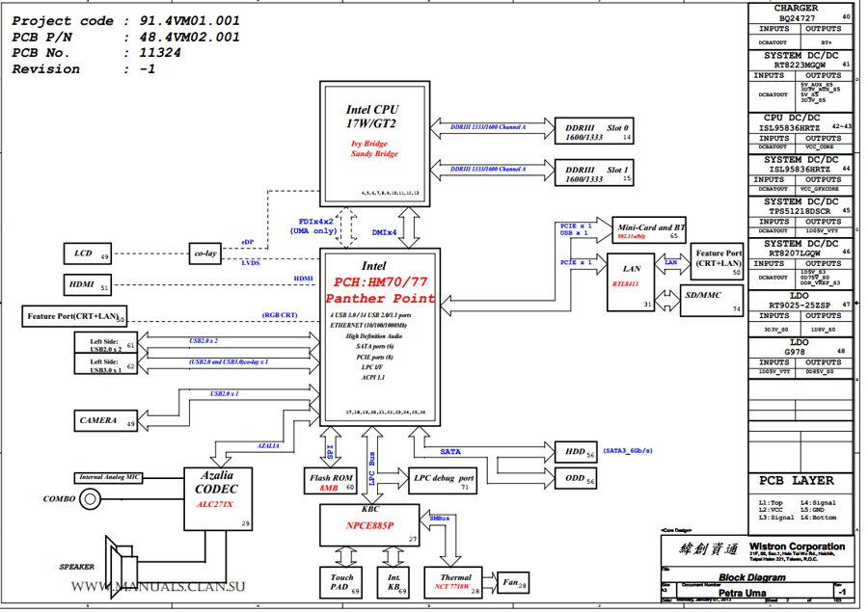Screen dimensions: 868x612
Task: Click the '(RGB CRT)' signal label
Action: pos(280,315)
